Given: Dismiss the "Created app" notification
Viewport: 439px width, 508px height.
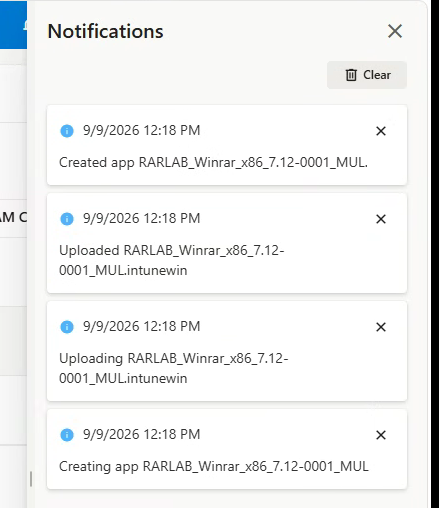Looking at the screenshot, I should tap(381, 131).
